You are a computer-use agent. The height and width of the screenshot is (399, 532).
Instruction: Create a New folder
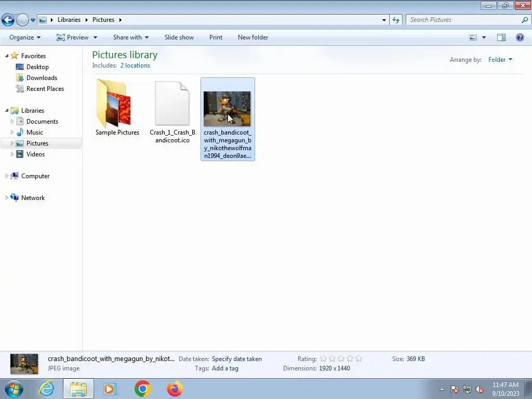pyautogui.click(x=253, y=37)
